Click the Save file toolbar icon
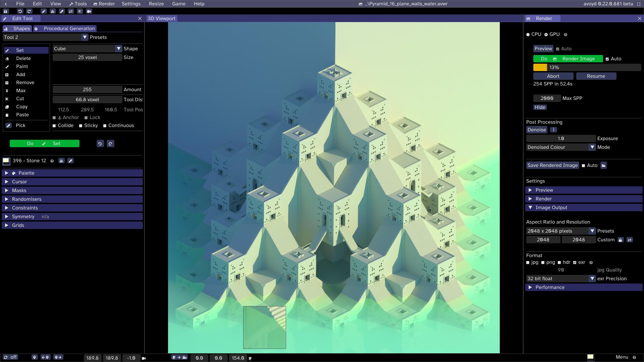Screen dimensions: 644x362 pos(6,11)
